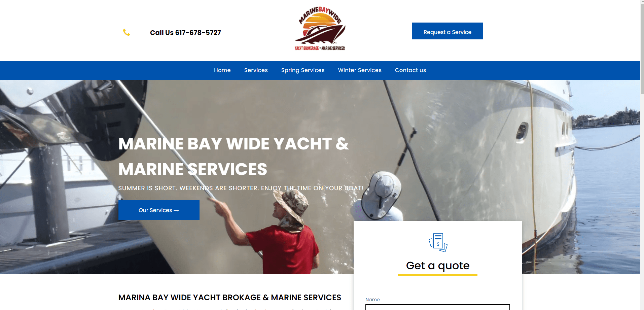Go to Spring Services page
Image resolution: width=644 pixels, height=310 pixels.
303,70
